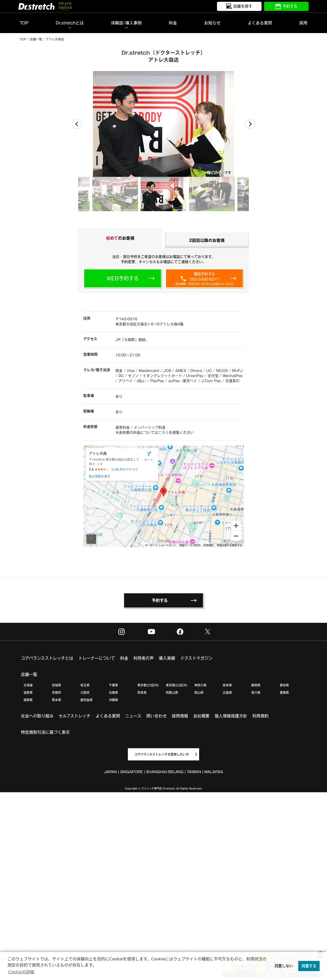The image size is (327, 980).
Task: Select the consultation thumbnail with clipboard
Action: pos(163,194)
